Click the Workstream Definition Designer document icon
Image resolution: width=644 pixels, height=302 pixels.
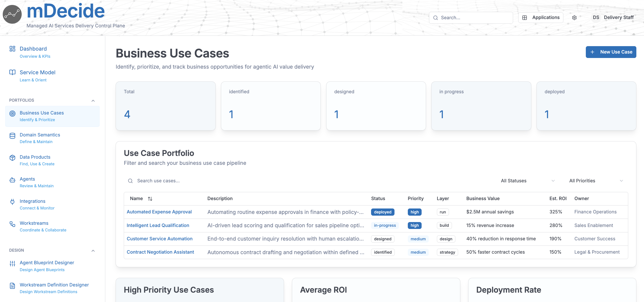(12, 285)
